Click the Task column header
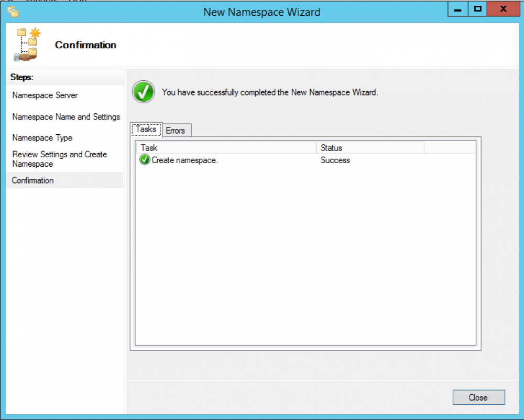524x420 pixels. [148, 147]
